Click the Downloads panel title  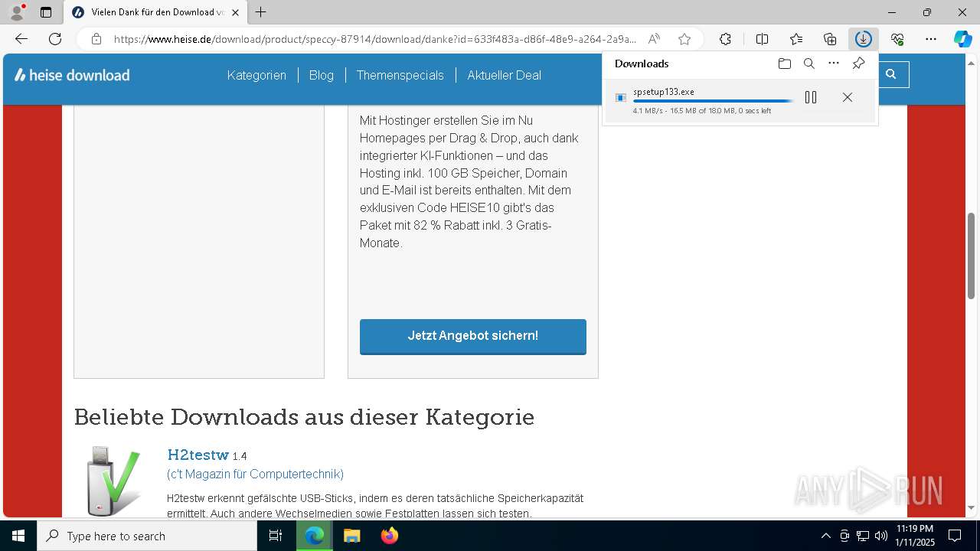tap(642, 64)
